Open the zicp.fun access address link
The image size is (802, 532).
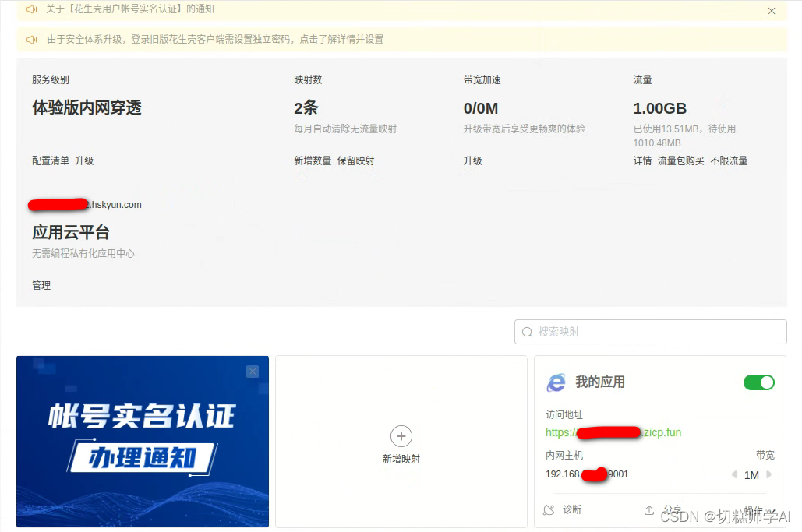(613, 432)
